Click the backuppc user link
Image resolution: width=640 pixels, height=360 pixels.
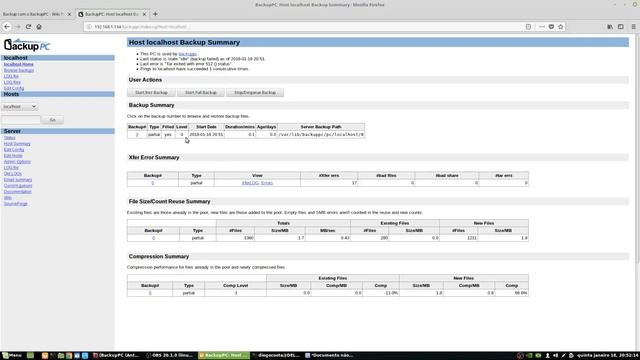click(188, 54)
